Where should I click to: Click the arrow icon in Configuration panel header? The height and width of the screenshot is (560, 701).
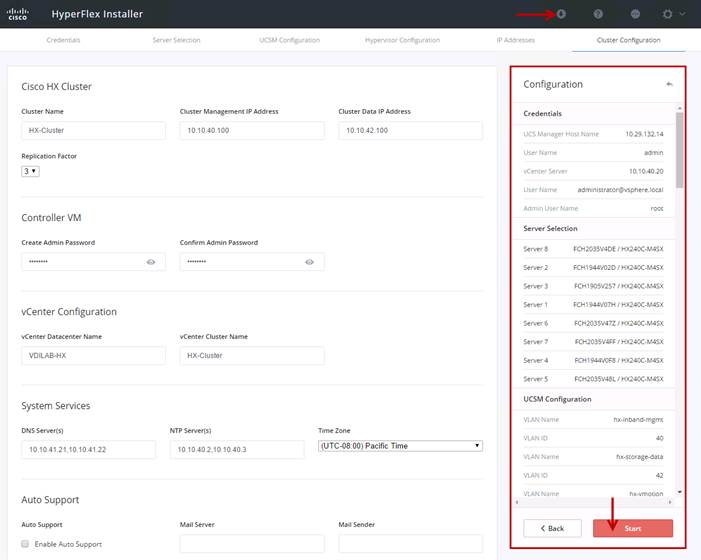coord(669,84)
